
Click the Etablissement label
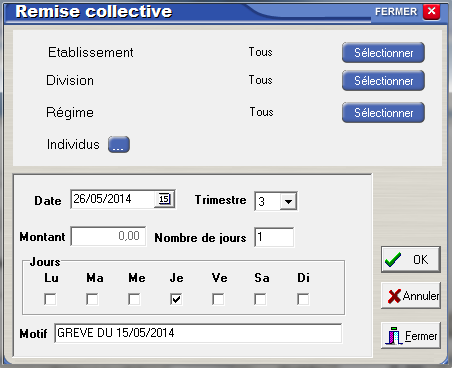click(x=91, y=52)
